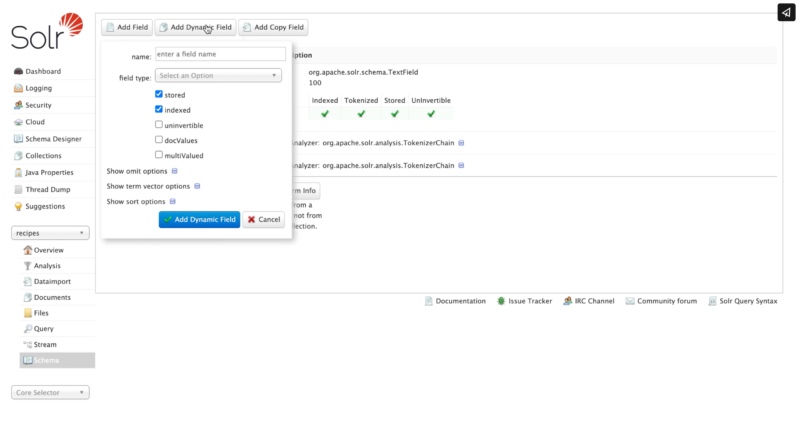
Task: Click the Add Field button
Action: 127,27
